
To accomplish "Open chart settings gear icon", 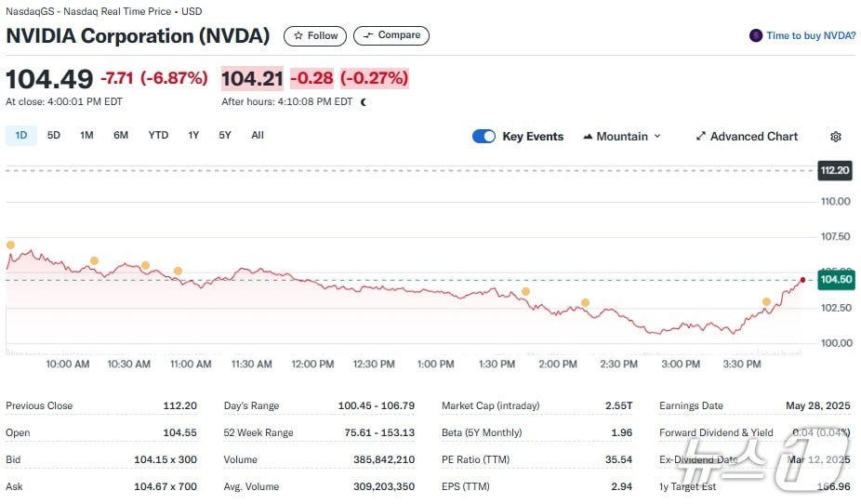I will tap(835, 137).
